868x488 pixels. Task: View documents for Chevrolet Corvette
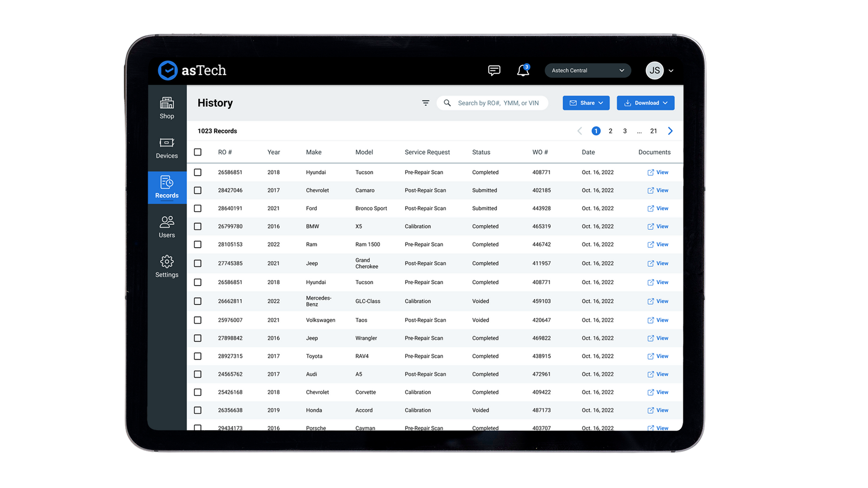coord(658,392)
